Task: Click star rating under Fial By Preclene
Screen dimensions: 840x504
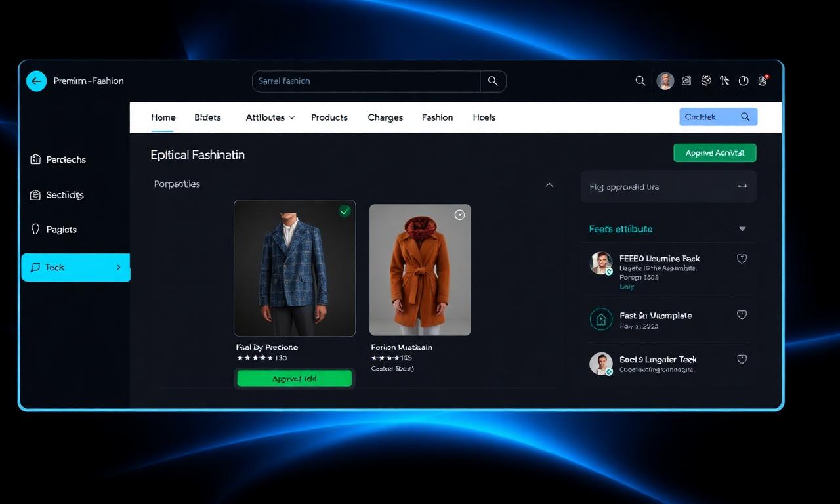Action: (x=262, y=358)
